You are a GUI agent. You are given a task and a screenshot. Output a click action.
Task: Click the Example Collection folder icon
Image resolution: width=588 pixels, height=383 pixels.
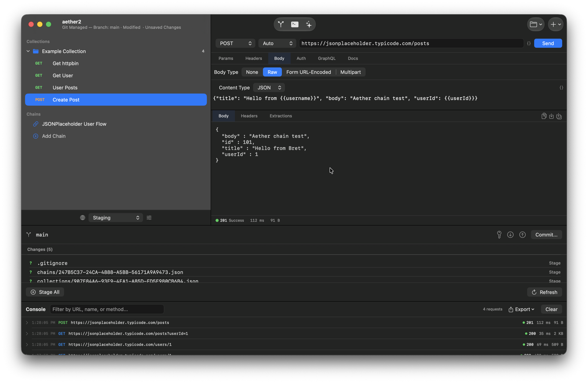[36, 51]
